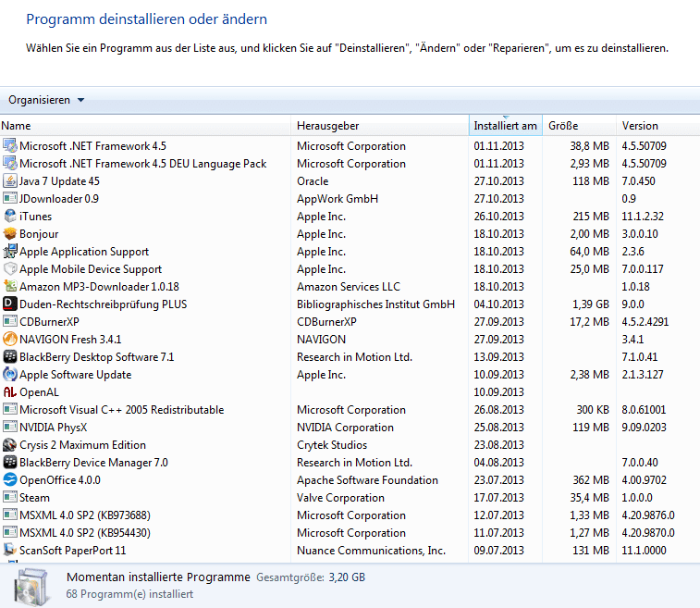Click install date 26.10.2013
This screenshot has width=700, height=608.
[498, 217]
